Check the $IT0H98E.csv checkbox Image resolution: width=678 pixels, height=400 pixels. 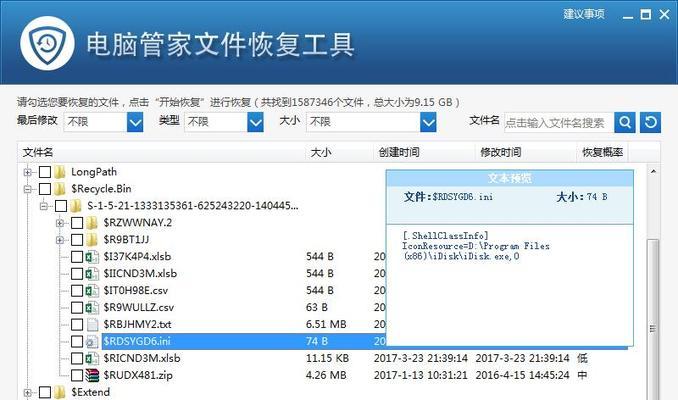click(77, 291)
